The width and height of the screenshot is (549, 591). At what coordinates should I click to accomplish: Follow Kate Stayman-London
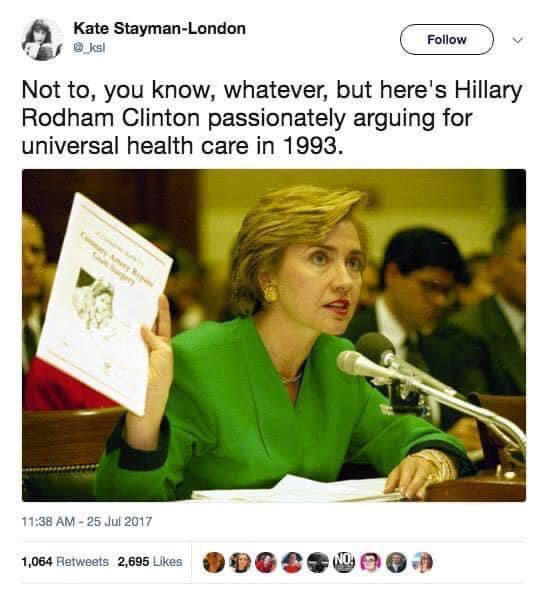click(x=447, y=40)
